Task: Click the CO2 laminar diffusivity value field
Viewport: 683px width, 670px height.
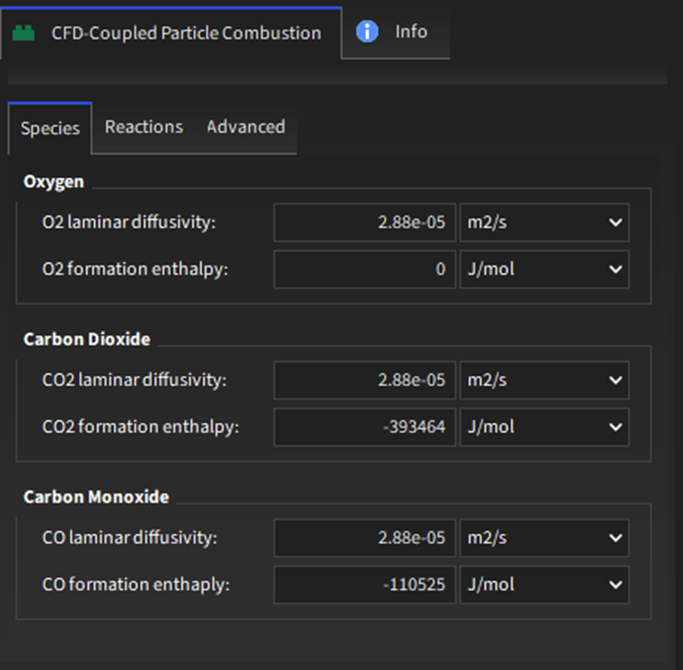Action: pyautogui.click(x=365, y=380)
